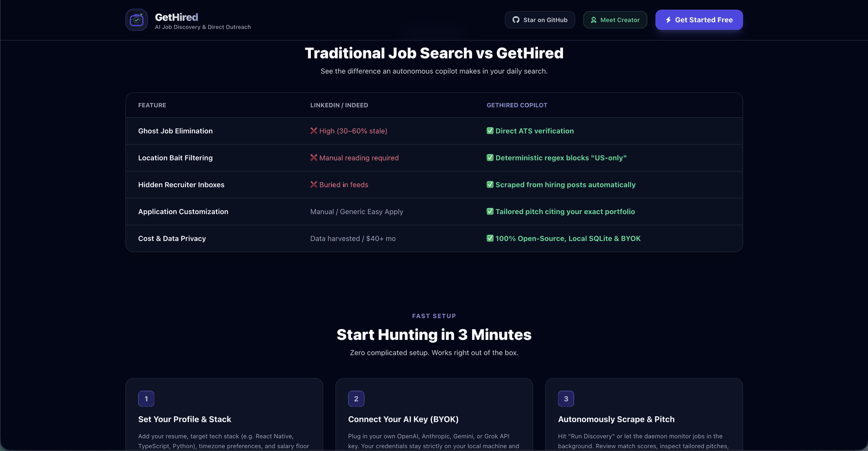Click the Meet Creator person icon
868x451 pixels.
pos(593,20)
